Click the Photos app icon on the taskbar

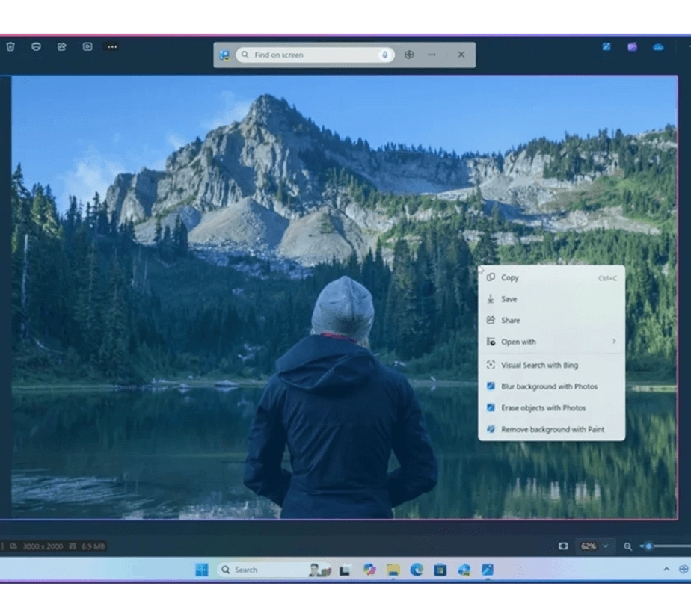(x=488, y=570)
